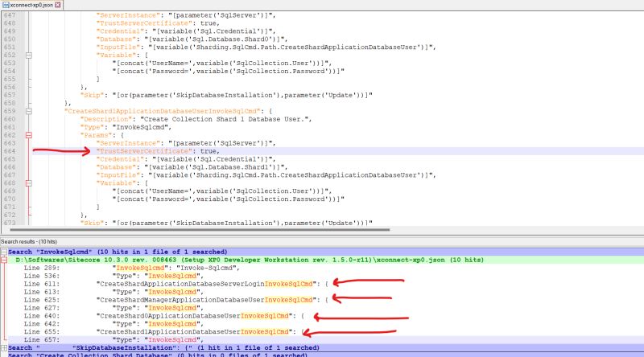Click the UserName concat on line 653
The width and height of the screenshot is (644, 357).
click(x=222, y=64)
